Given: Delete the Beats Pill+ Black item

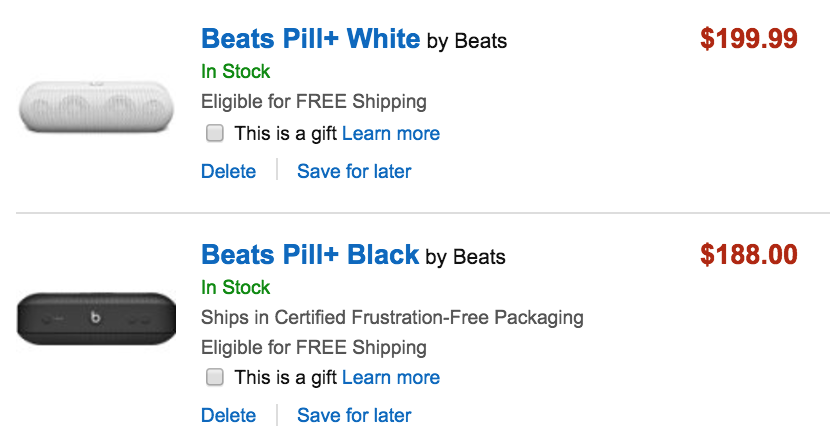Looking at the screenshot, I should coord(228,415).
